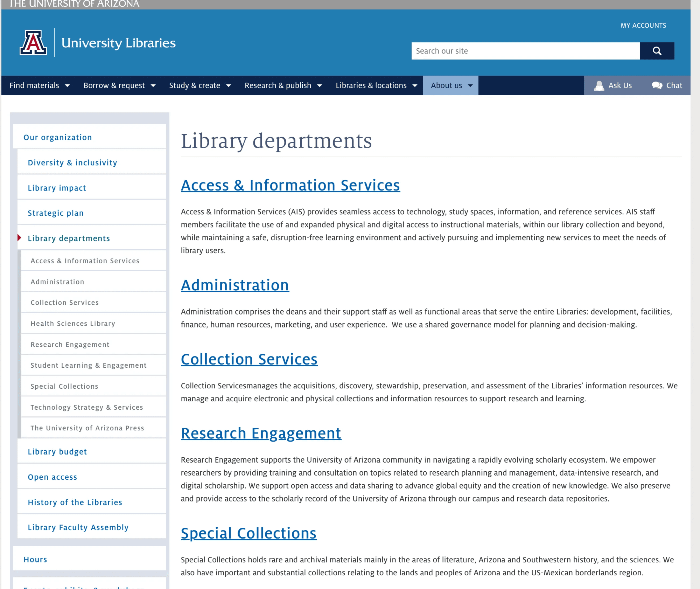Screen dimensions: 700x589
Task: Expand the Find materials dropdown arrow
Action: 68,86
